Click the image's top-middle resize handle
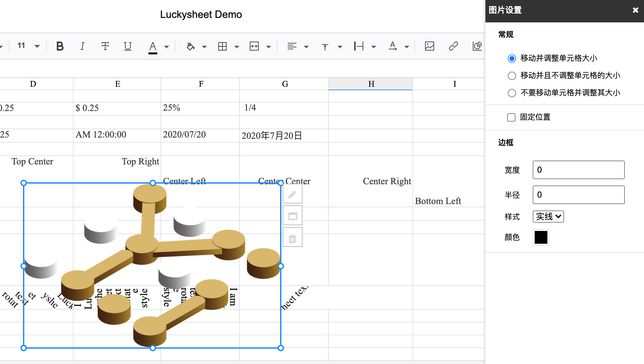Viewport: 644px width, 364px height. point(153,183)
